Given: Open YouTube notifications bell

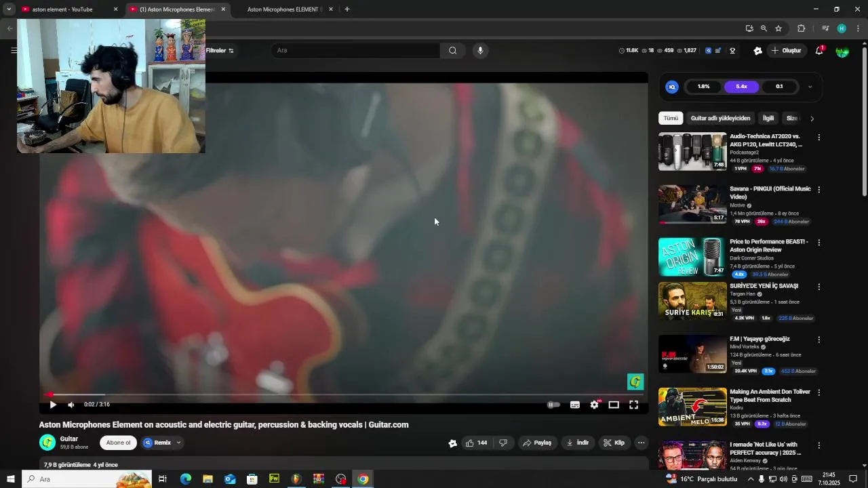Looking at the screenshot, I should point(819,50).
